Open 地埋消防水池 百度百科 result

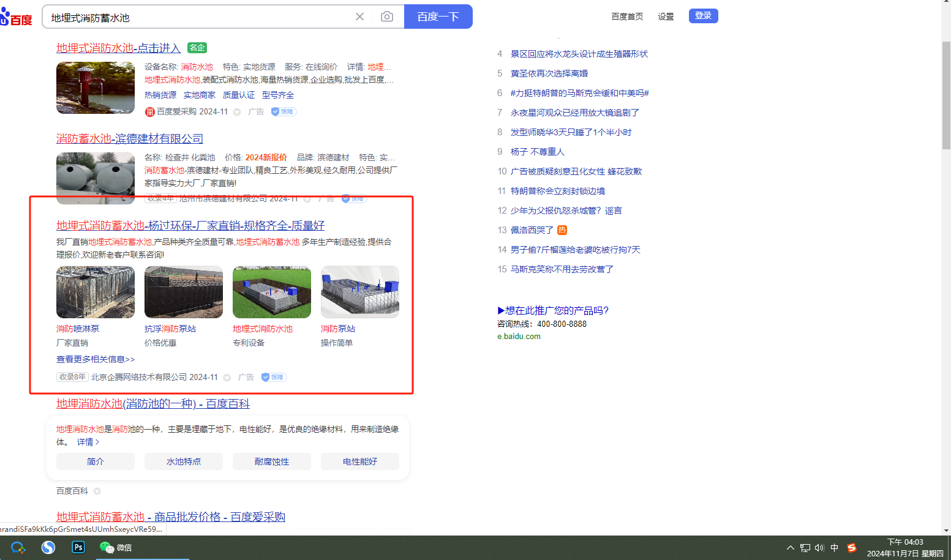153,404
